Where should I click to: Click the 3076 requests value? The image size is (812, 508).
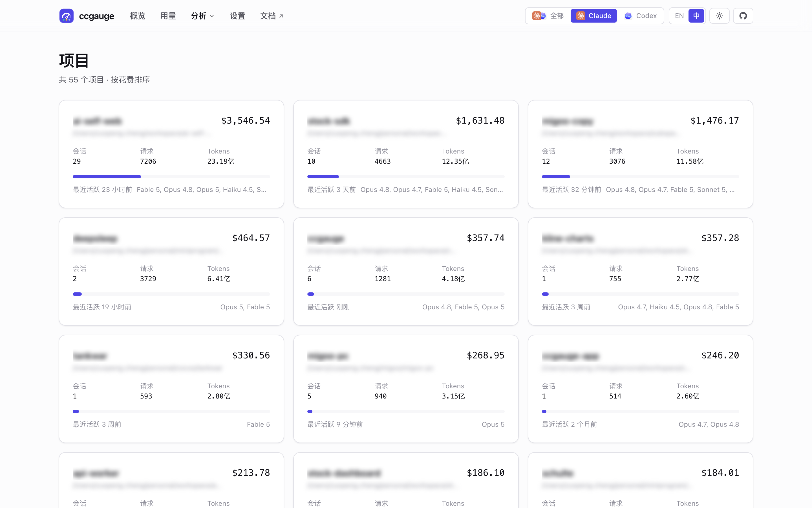[x=617, y=161]
